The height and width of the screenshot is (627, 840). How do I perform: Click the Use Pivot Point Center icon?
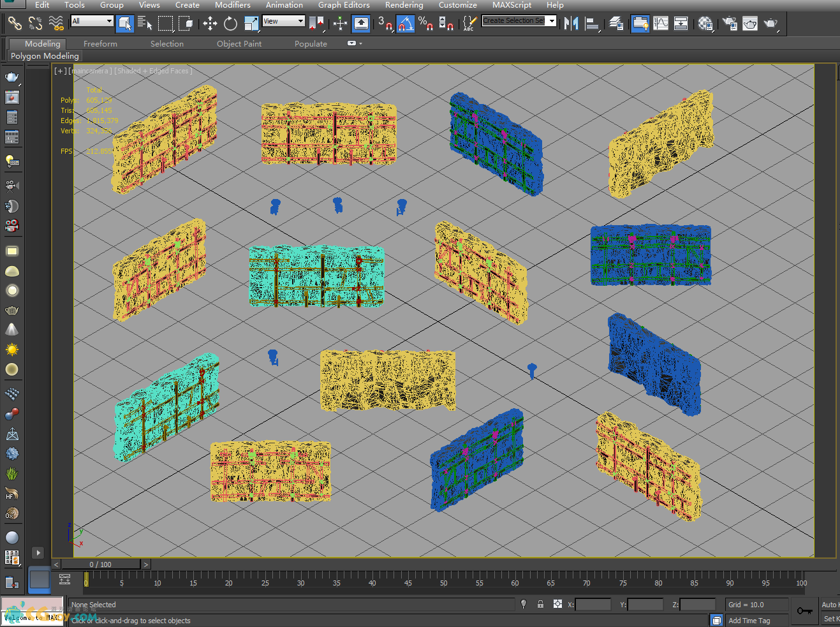click(x=316, y=24)
